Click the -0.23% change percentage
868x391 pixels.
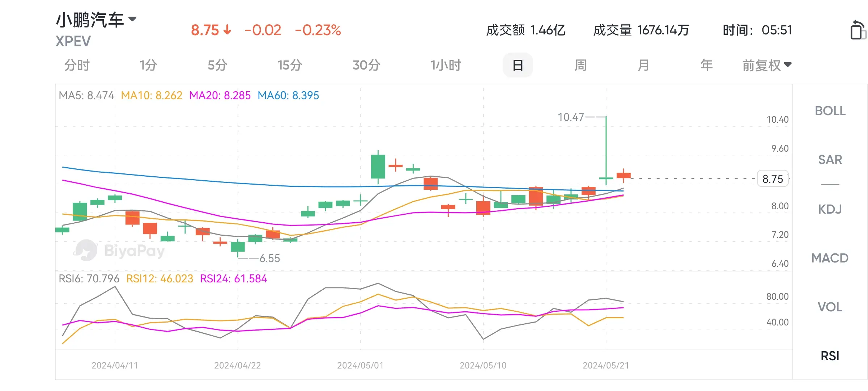[318, 30]
